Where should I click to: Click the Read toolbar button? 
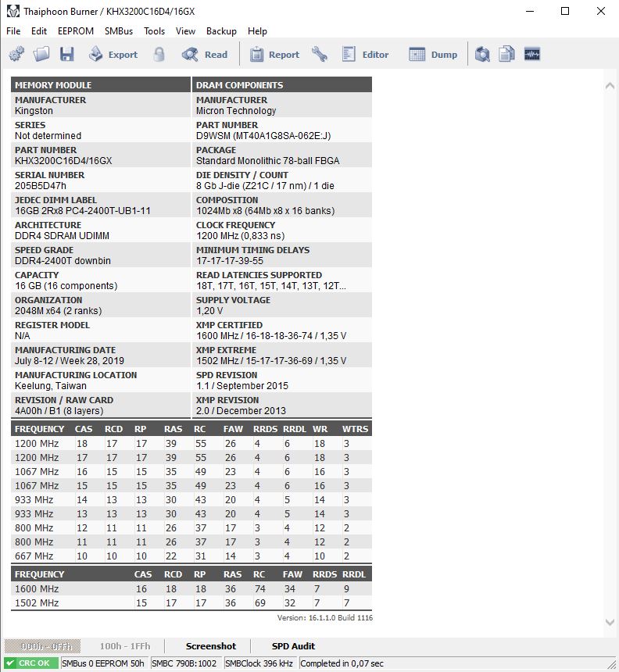click(205, 55)
